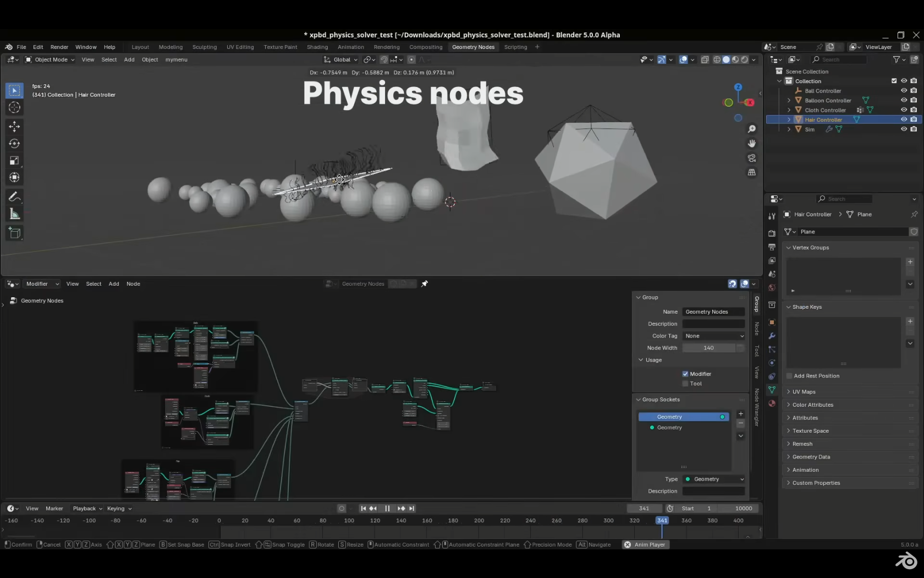Viewport: 924px width, 578px height.
Task: Click the zoom view magnifier gizmo
Action: click(752, 129)
